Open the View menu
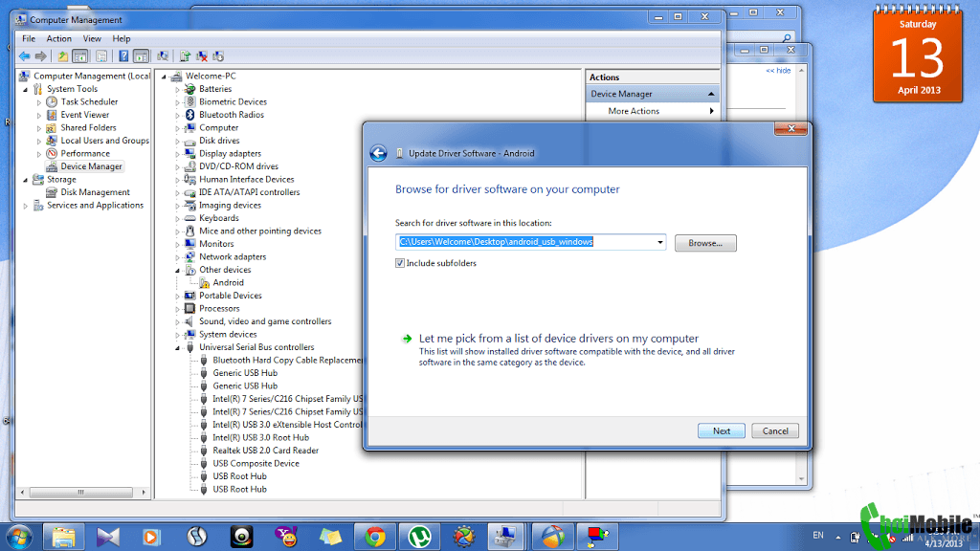Screen dimensions: 980x551 click(x=92, y=39)
